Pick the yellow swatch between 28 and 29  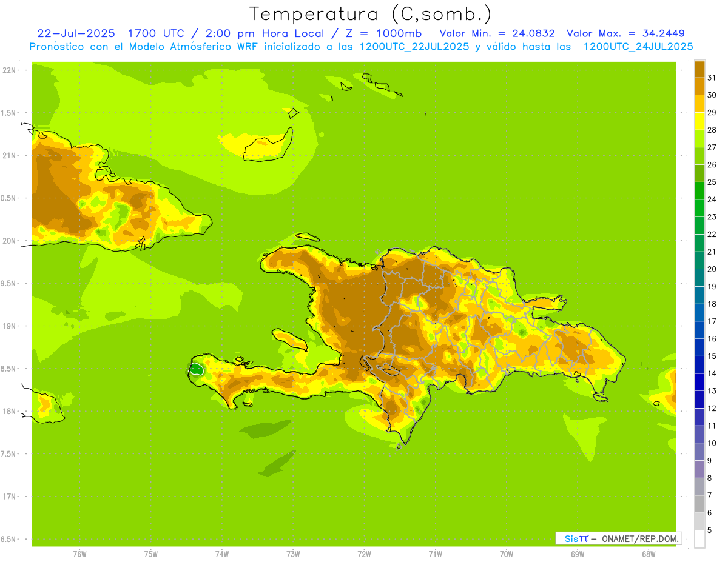[699, 121]
